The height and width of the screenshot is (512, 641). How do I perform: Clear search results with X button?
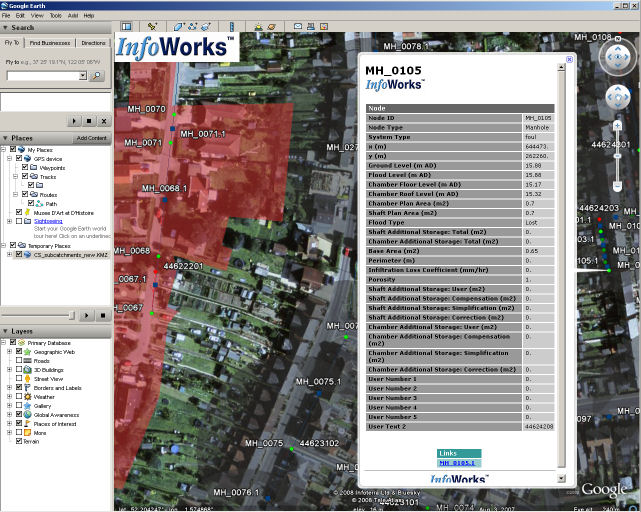point(104,121)
